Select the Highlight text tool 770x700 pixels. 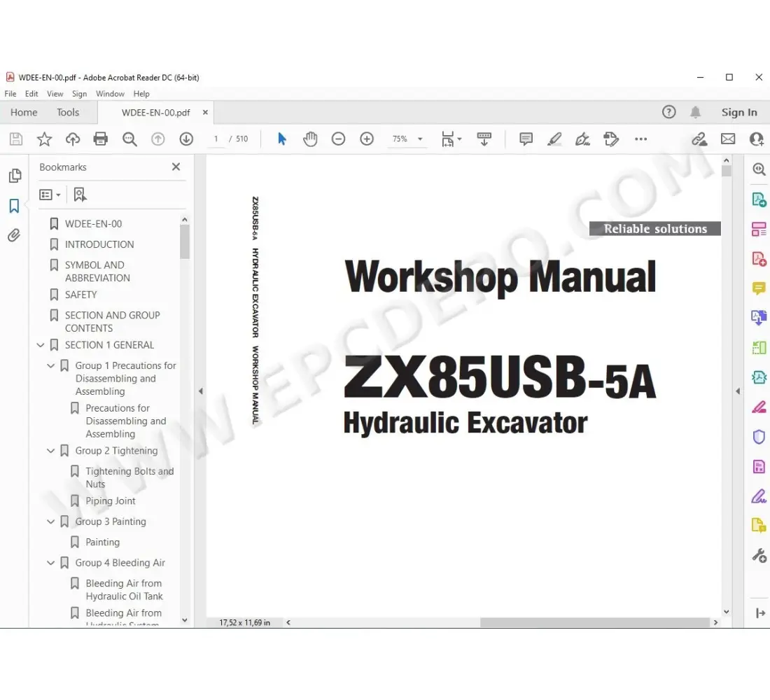pos(554,139)
